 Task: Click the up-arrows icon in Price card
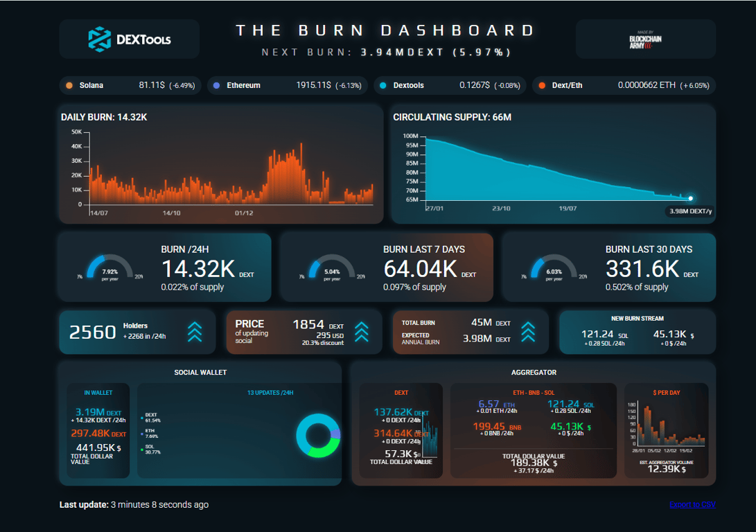(x=362, y=332)
